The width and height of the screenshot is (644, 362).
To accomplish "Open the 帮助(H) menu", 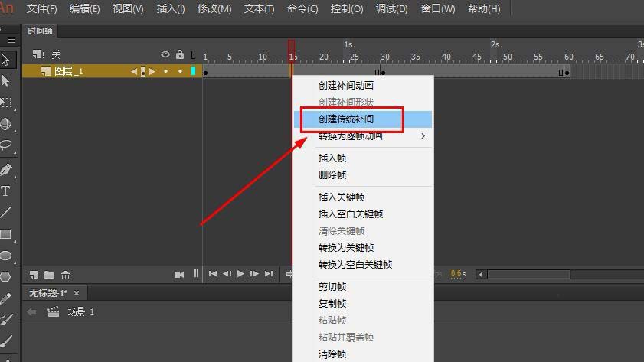I will [484, 8].
